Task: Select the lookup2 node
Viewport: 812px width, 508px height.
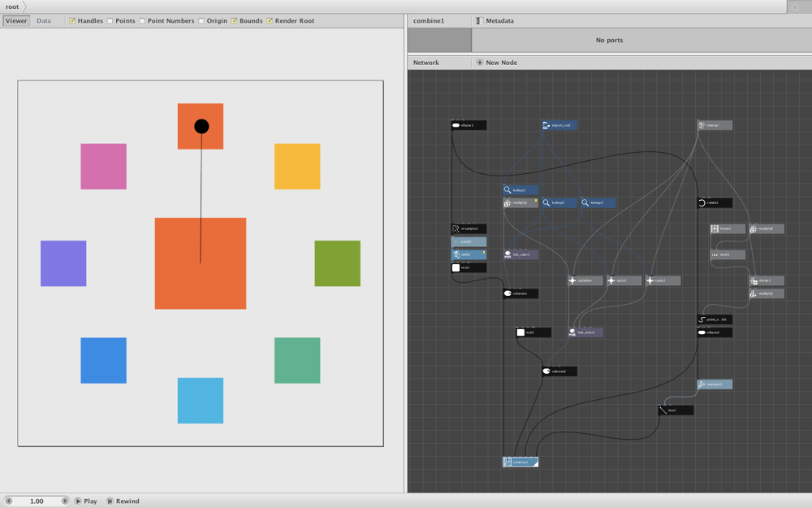Action: pyautogui.click(x=559, y=202)
